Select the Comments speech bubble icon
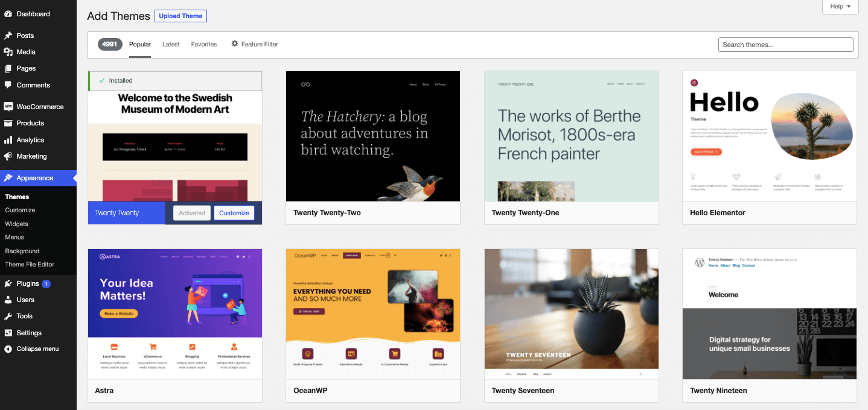Image resolution: width=868 pixels, height=410 pixels. tap(8, 85)
